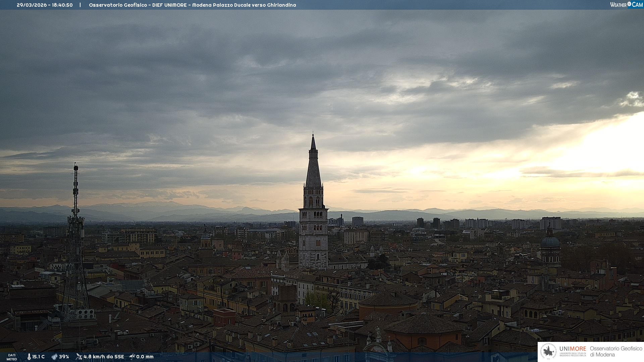This screenshot has width=644, height=362.
Task: Click the WeatherCam logo
Action: pyautogui.click(x=626, y=5)
